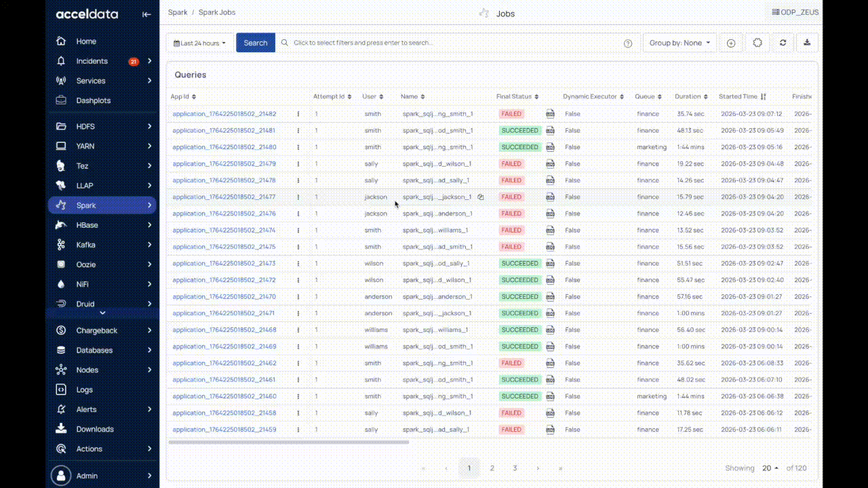
Task: Open the three-dot menu for application 21481
Action: point(298,131)
